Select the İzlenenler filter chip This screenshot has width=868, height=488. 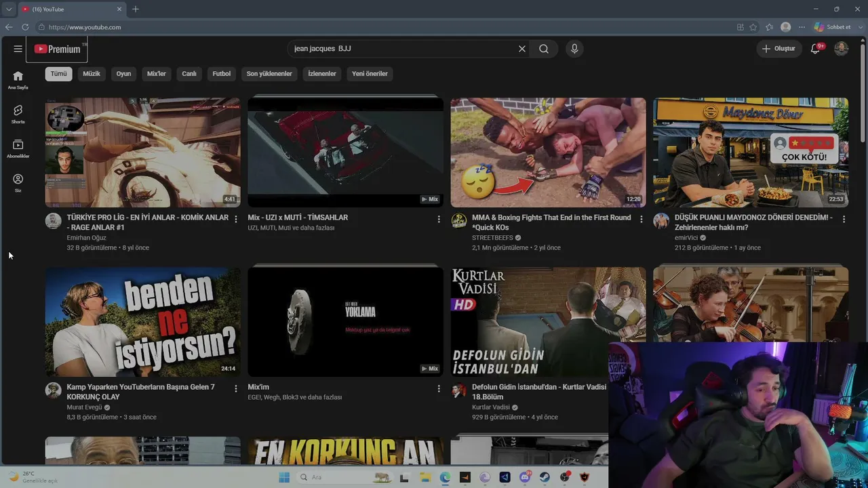coord(322,74)
